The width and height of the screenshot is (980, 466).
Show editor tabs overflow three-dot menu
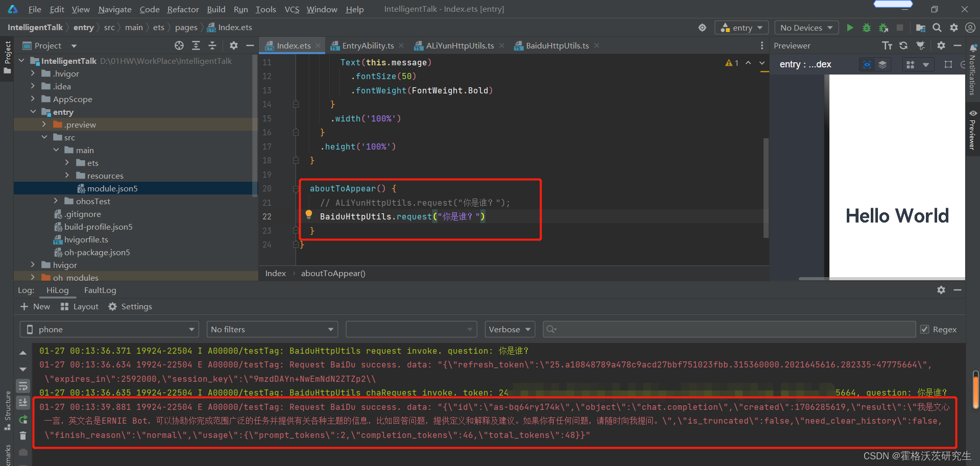point(762,45)
